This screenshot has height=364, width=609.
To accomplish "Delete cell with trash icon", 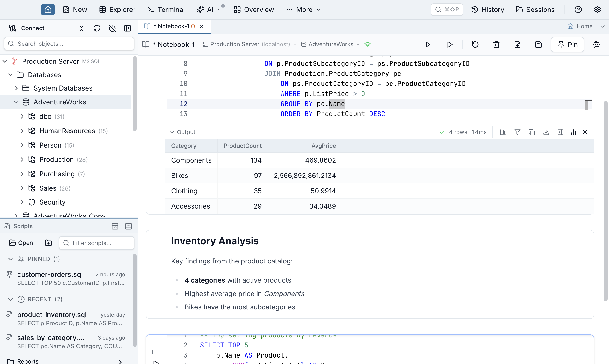I will click(x=496, y=44).
